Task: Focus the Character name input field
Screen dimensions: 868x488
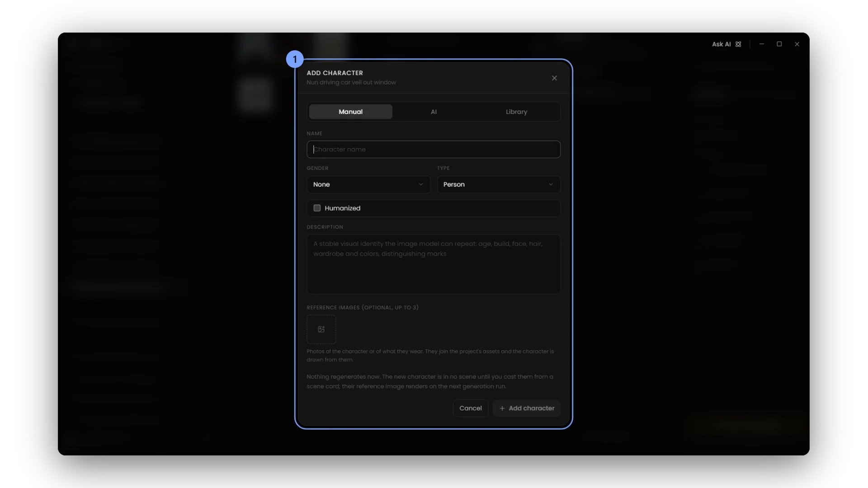Action: coord(434,149)
